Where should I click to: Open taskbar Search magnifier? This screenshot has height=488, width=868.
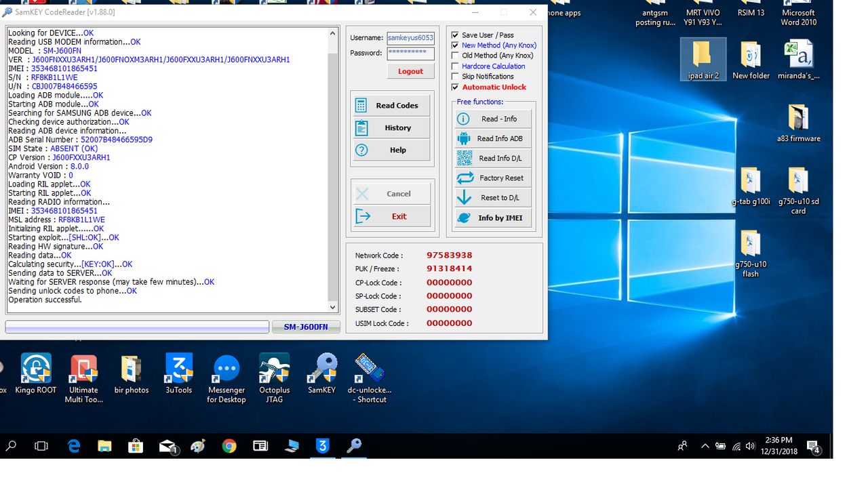click(11, 445)
